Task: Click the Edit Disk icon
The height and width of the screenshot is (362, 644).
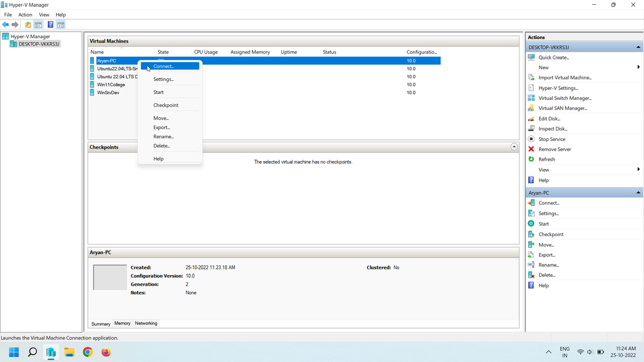Action: point(531,119)
